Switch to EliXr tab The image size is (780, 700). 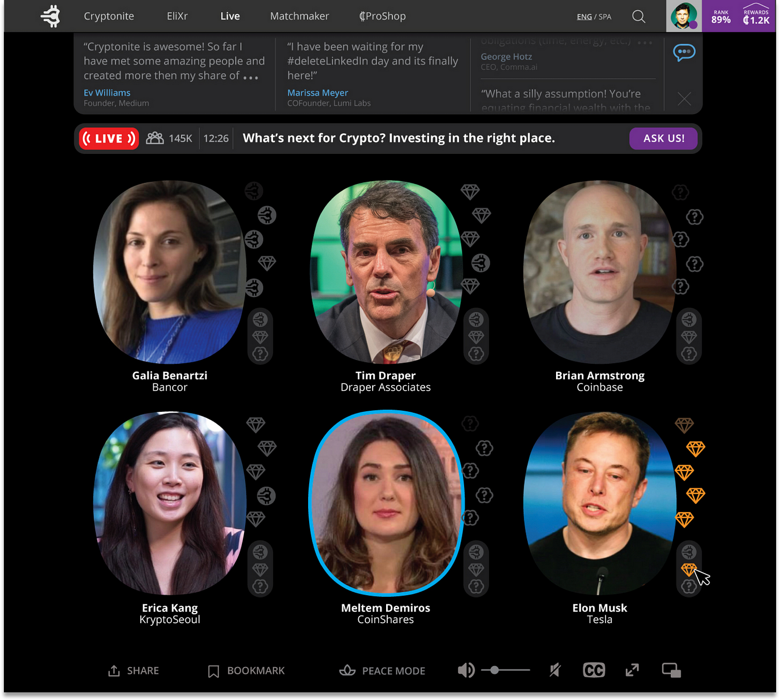177,16
